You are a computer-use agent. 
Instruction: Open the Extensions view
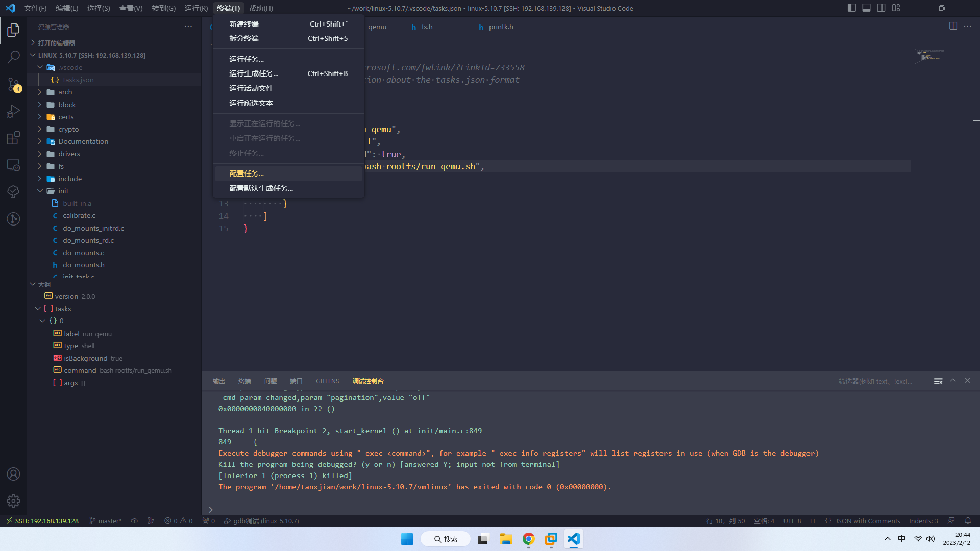(14, 138)
